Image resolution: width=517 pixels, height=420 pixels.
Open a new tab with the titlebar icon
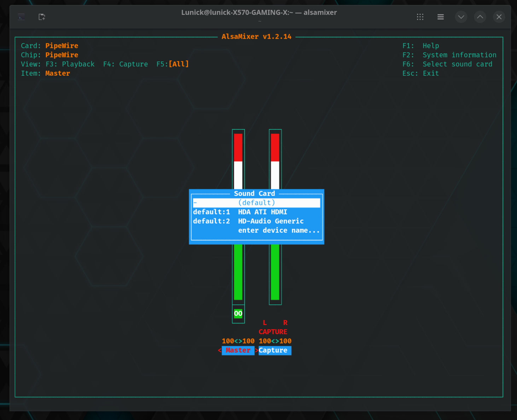42,17
